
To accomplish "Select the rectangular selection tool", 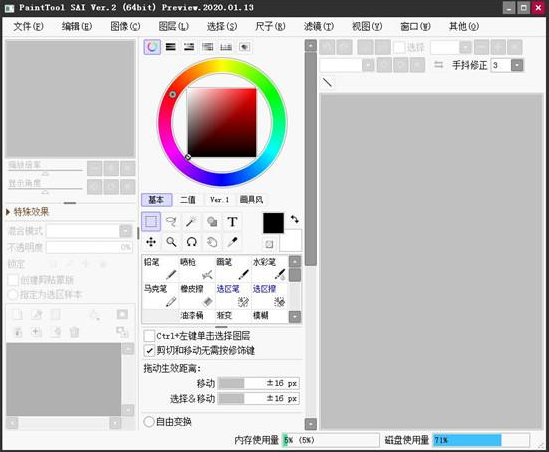I will [x=151, y=222].
